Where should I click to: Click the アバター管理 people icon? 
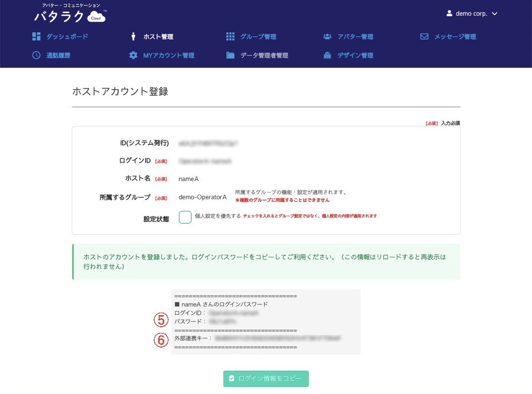pos(327,36)
